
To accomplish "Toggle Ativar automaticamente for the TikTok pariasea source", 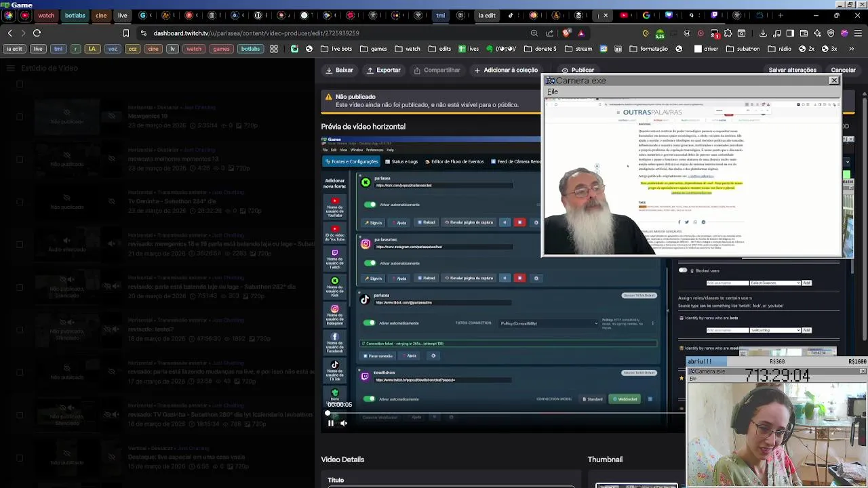I will pyautogui.click(x=370, y=323).
